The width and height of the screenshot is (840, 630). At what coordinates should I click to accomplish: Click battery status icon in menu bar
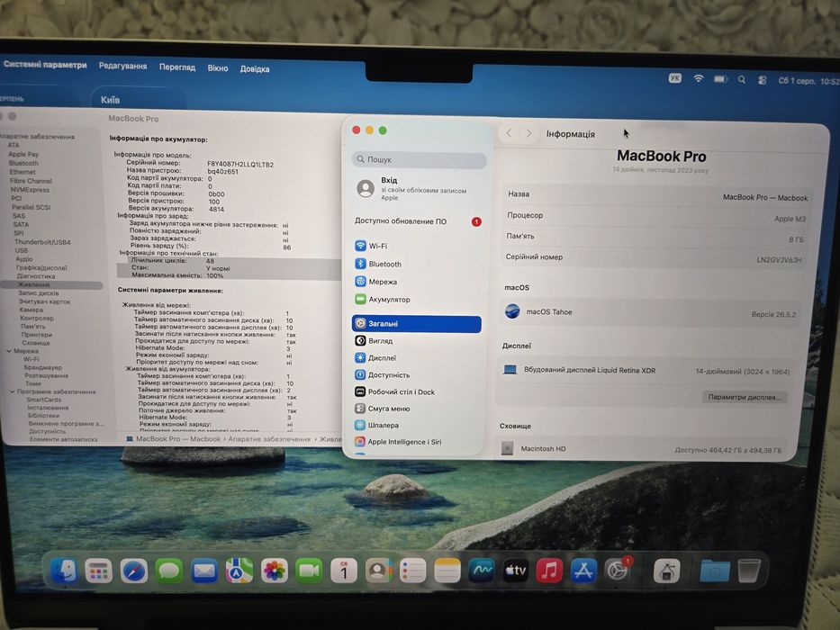[720, 79]
